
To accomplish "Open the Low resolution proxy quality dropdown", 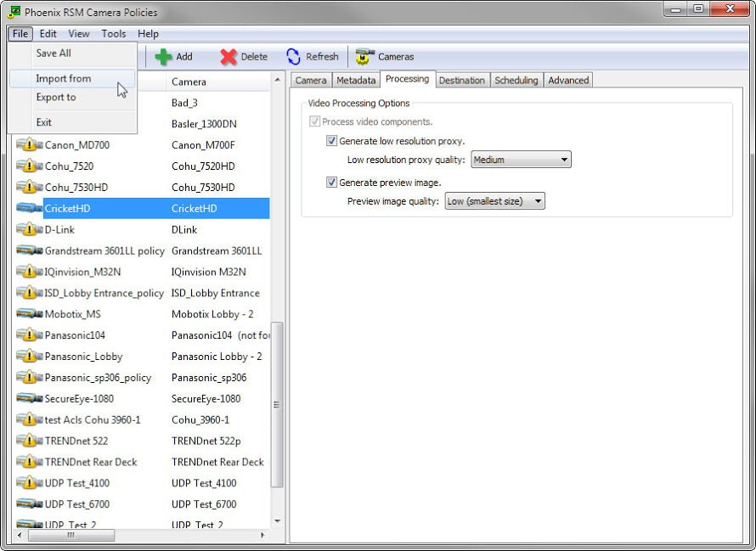I will (x=521, y=160).
